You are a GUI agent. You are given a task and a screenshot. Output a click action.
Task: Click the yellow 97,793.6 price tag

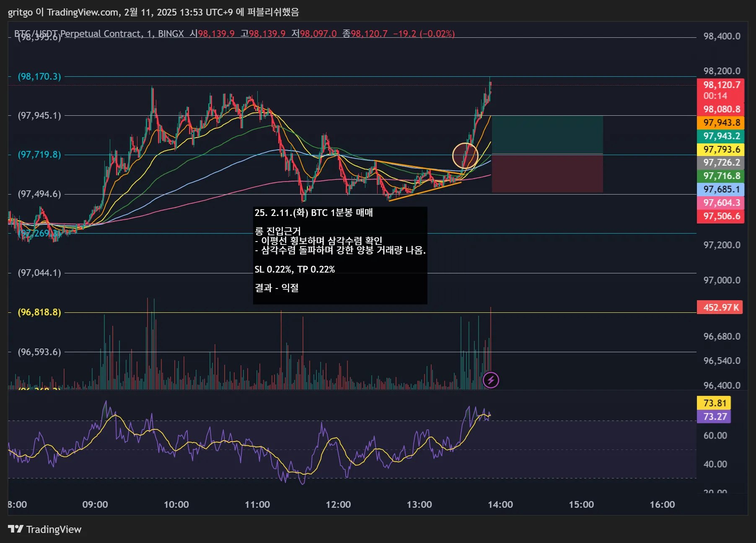click(x=720, y=149)
